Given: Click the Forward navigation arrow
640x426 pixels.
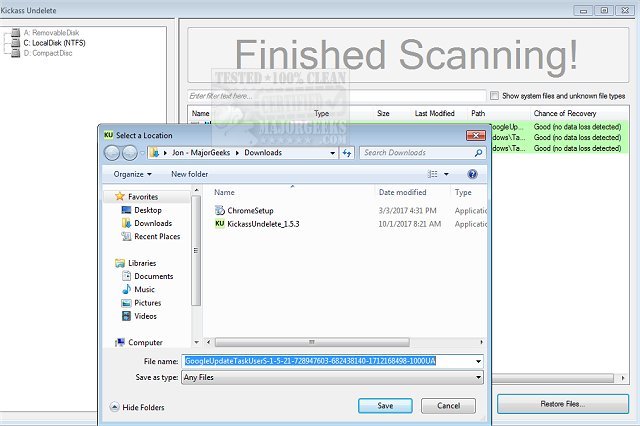Looking at the screenshot, I should 130,153.
